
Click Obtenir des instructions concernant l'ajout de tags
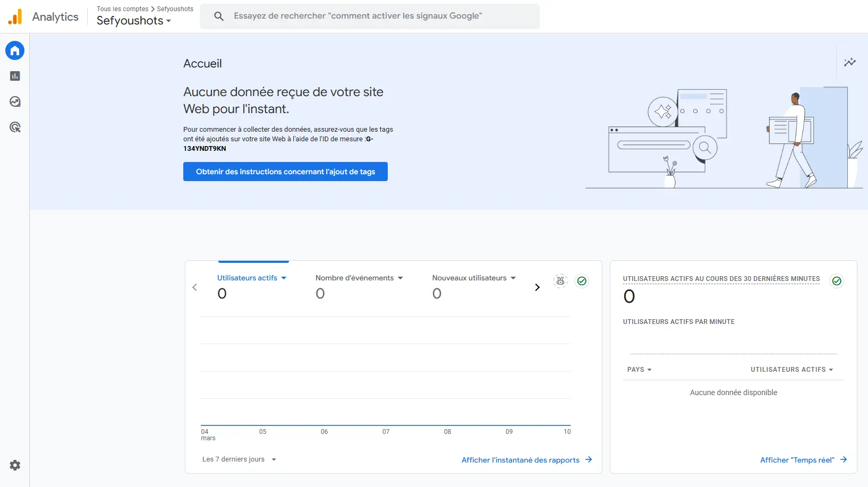(x=285, y=172)
